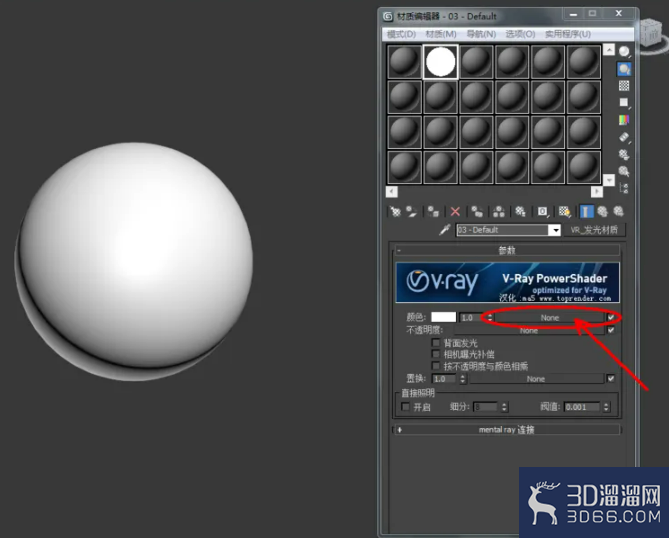Click Show Map in Viewport icon
This screenshot has height=538, width=669.
pyautogui.click(x=564, y=212)
